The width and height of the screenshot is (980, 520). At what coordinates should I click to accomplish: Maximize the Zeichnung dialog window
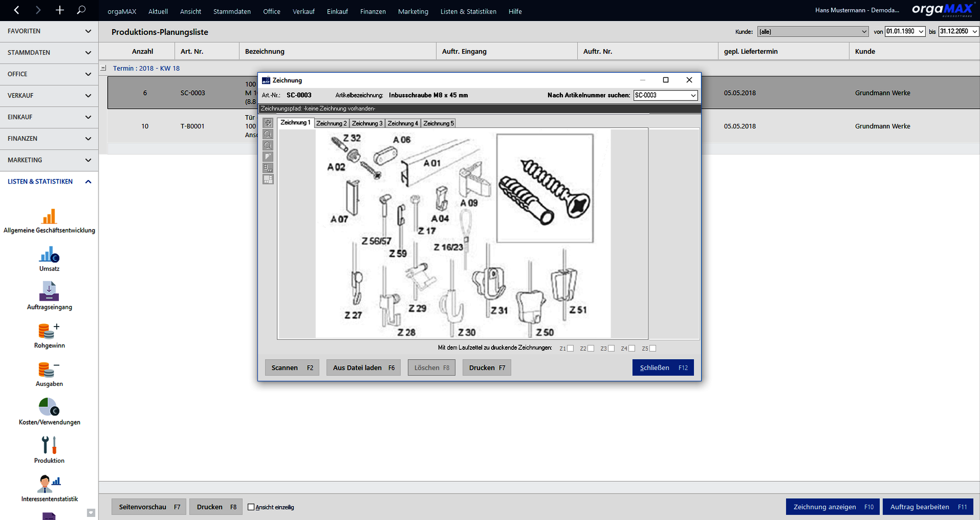(x=666, y=80)
